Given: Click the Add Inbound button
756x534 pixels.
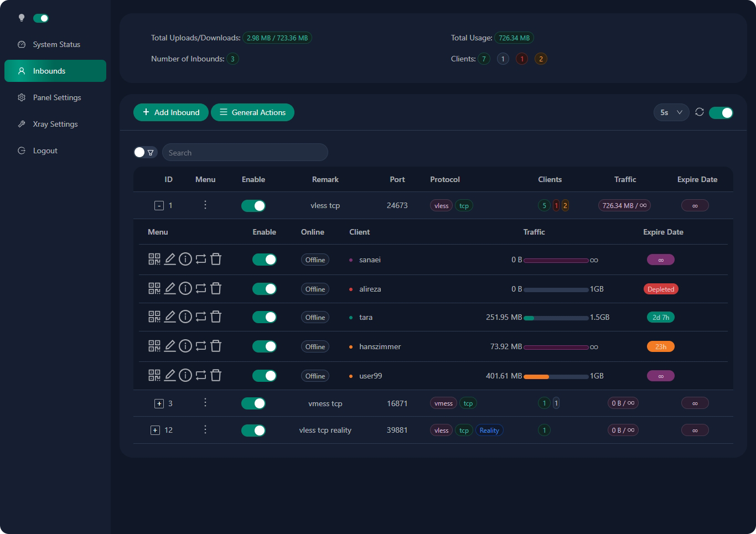Looking at the screenshot, I should coord(170,112).
